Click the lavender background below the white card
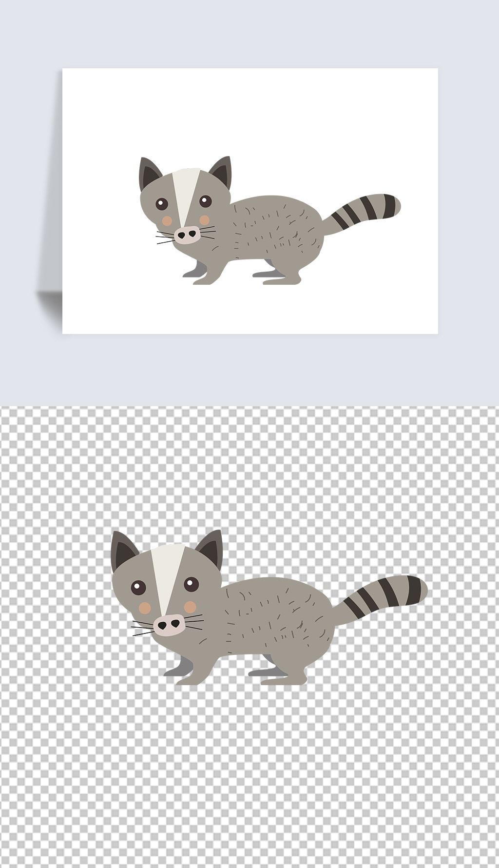Viewport: 499px width, 868px height. 249,371
